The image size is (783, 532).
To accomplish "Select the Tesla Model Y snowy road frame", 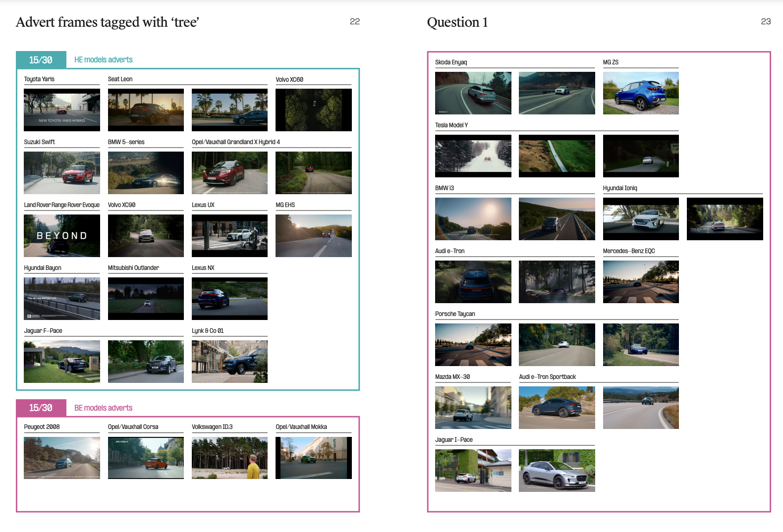I will click(x=473, y=156).
